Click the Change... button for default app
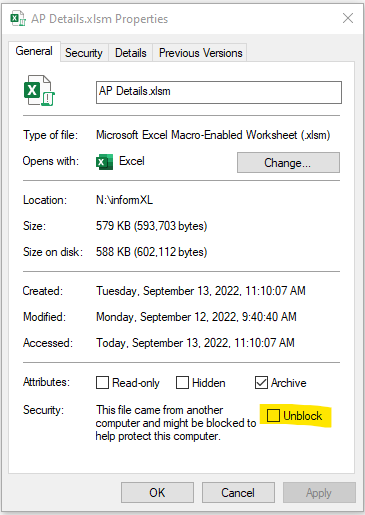Screen dimensions: 365x515 (288, 163)
